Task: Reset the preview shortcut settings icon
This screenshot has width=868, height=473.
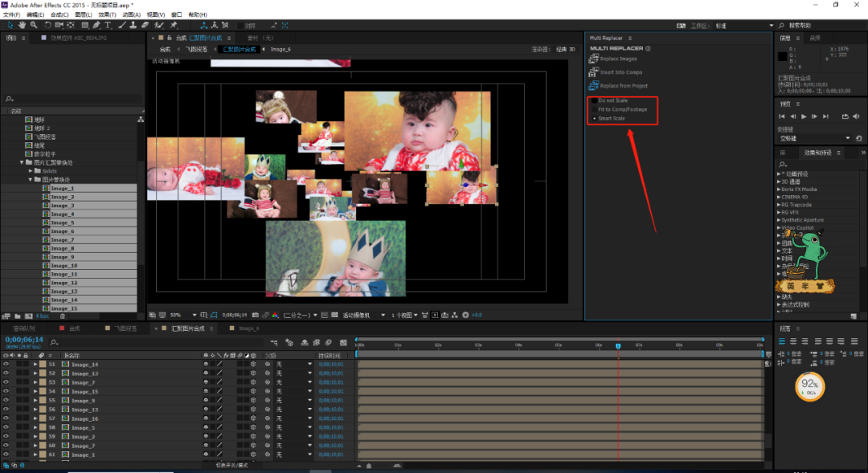Action: (858, 138)
